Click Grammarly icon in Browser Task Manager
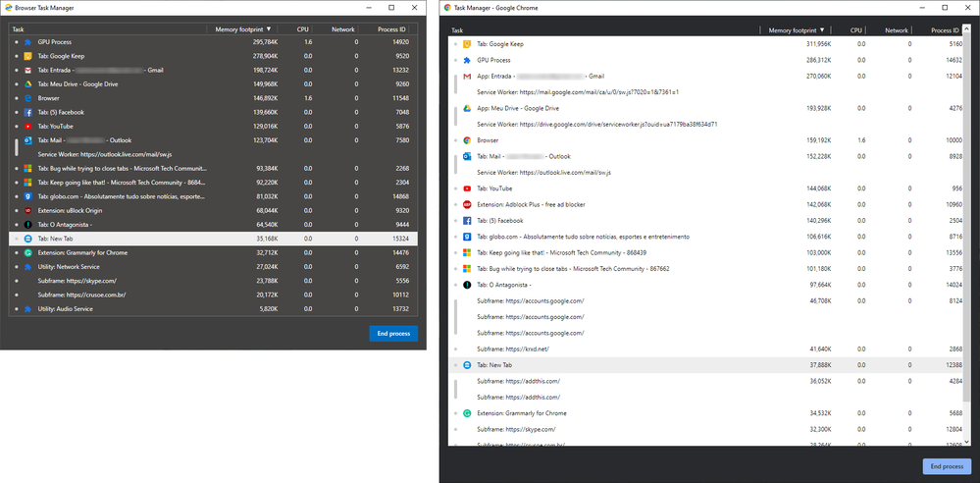 (x=27, y=252)
